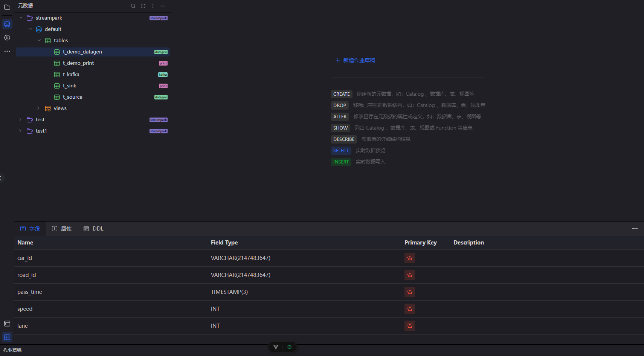This screenshot has width=644, height=356.
Task: Expand the views node
Action: coord(38,108)
